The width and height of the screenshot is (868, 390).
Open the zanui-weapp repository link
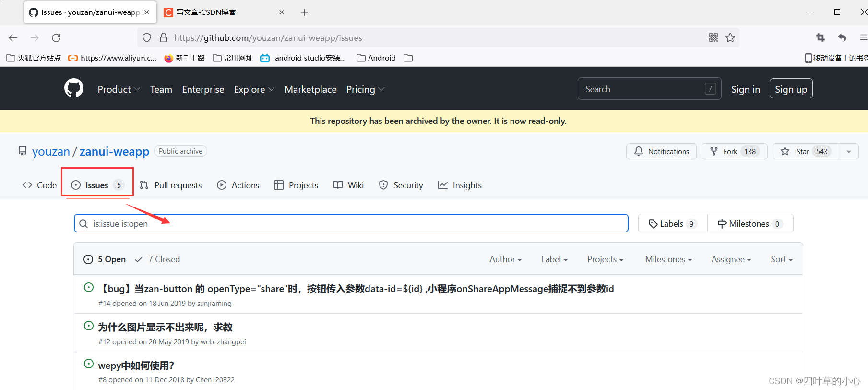(114, 152)
